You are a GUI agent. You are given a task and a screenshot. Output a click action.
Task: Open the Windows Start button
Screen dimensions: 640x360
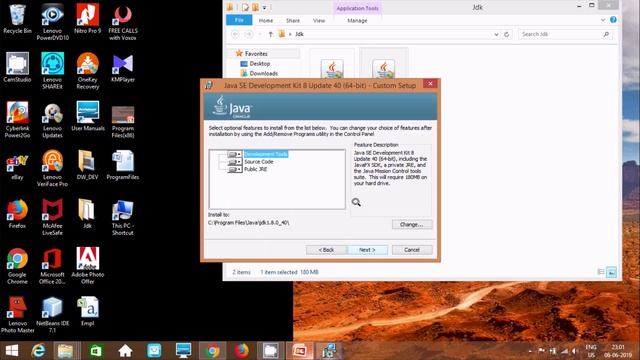(12, 351)
